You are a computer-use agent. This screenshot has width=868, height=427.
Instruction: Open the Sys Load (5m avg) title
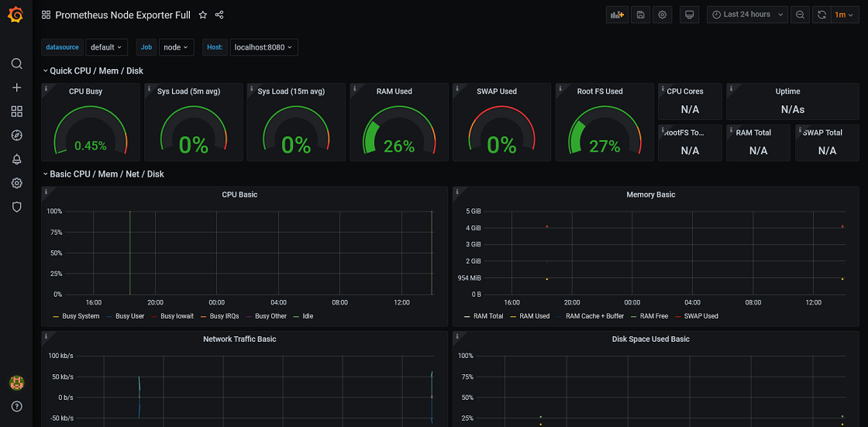(188, 91)
